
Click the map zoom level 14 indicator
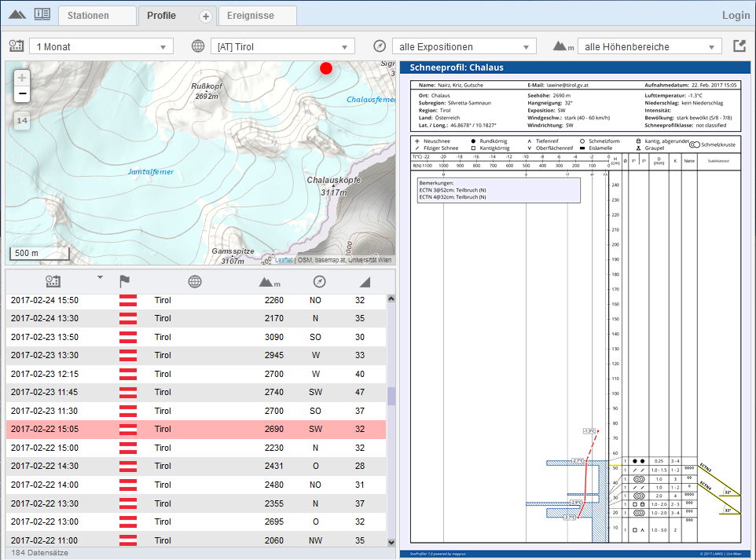tap(22, 120)
